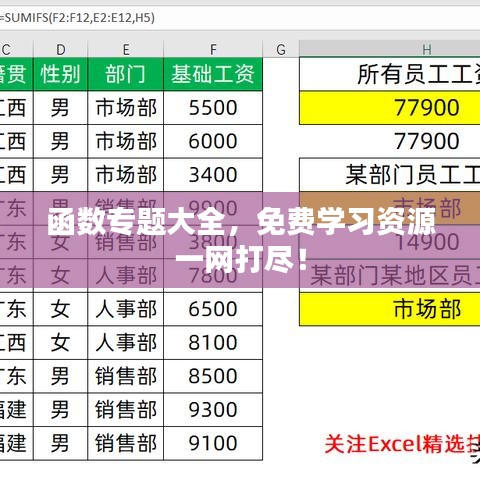Select the yellow 市场部 cell in column H
The height and width of the screenshot is (480, 480).
point(390,309)
